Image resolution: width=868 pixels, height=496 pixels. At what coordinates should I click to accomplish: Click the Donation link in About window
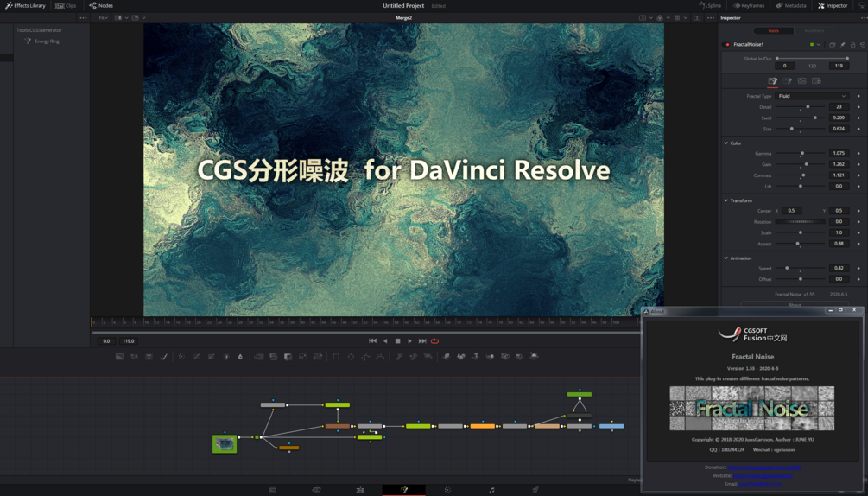(764, 467)
